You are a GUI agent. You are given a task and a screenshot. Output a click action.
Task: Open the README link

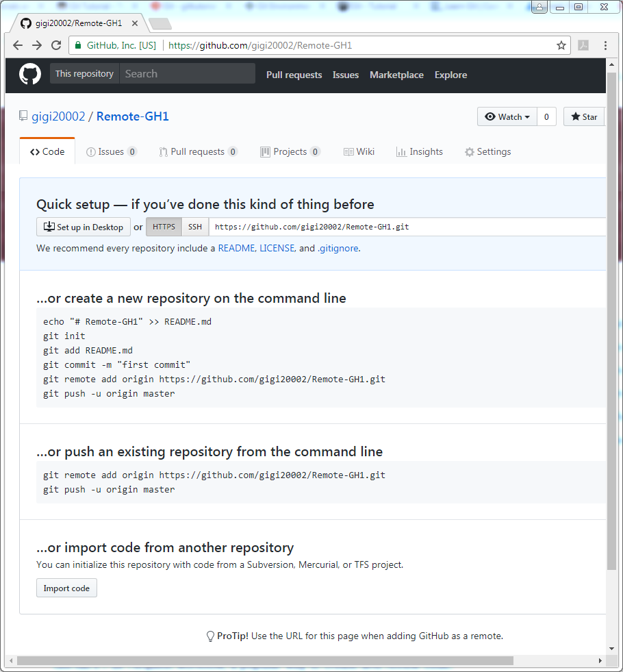coord(236,248)
